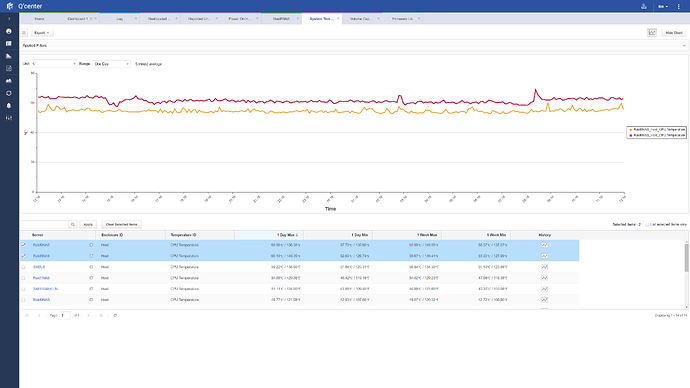Image resolution: width=690 pixels, height=388 pixels.
Task: Close the System Tem... tab
Action: 338,19
